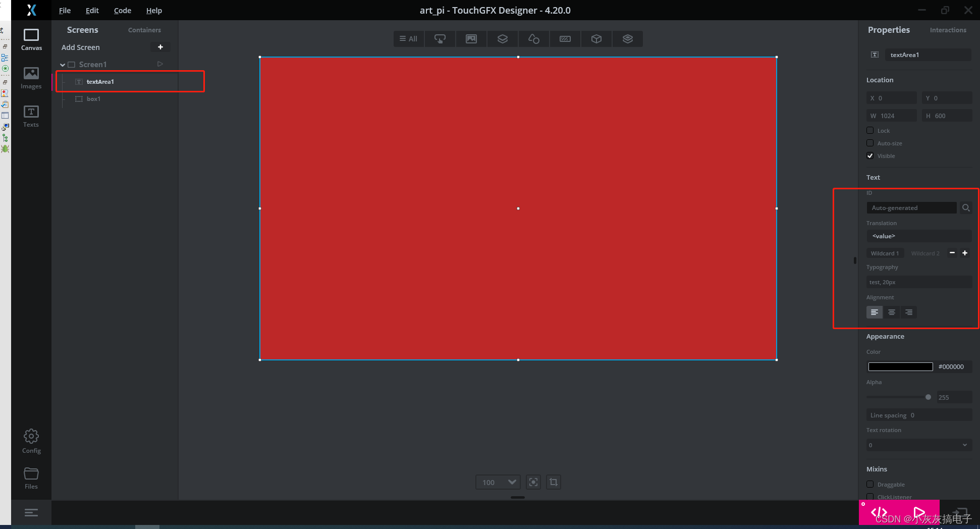This screenshot has height=529, width=980.
Task: Switch to the Screens tab
Action: [x=82, y=30]
